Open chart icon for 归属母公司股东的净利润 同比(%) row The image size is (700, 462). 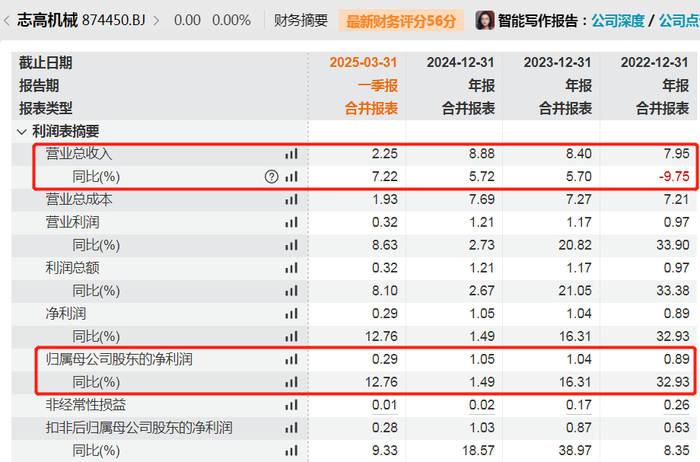pyautogui.click(x=292, y=382)
